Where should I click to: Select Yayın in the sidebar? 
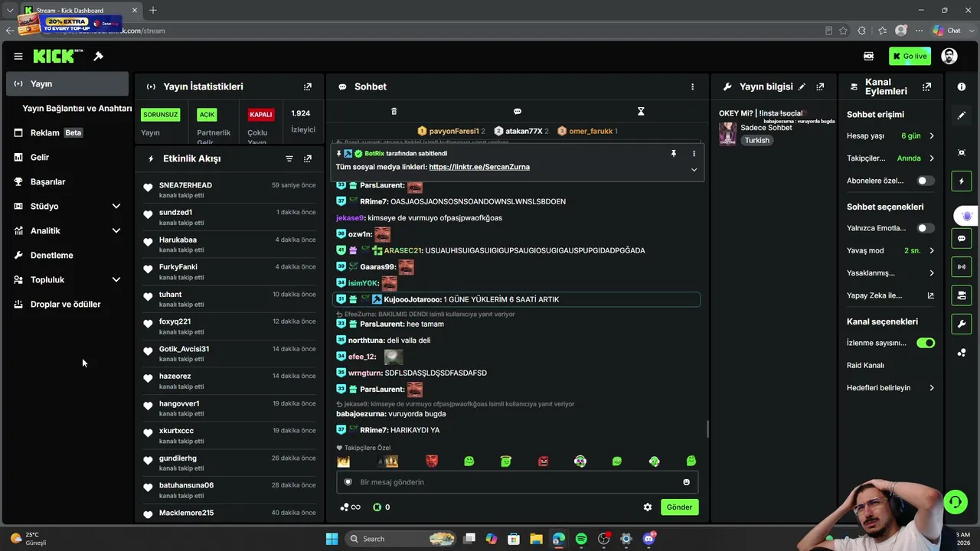[x=67, y=83]
